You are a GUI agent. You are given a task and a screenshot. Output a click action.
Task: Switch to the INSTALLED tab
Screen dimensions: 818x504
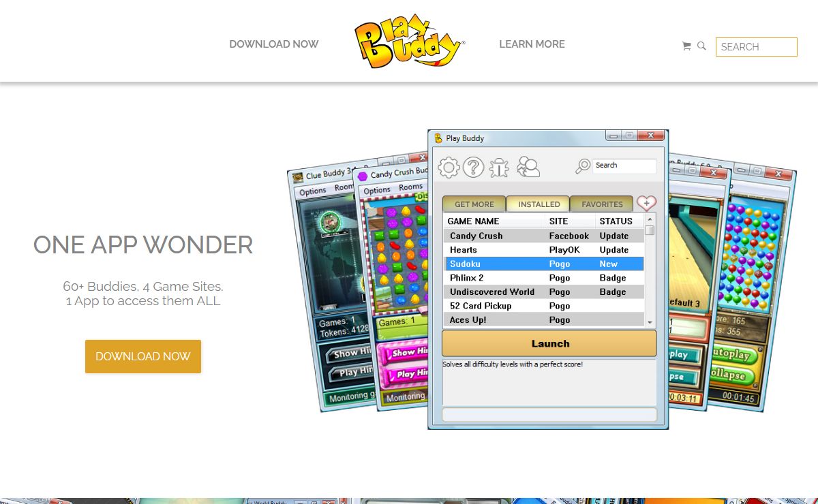tap(539, 204)
